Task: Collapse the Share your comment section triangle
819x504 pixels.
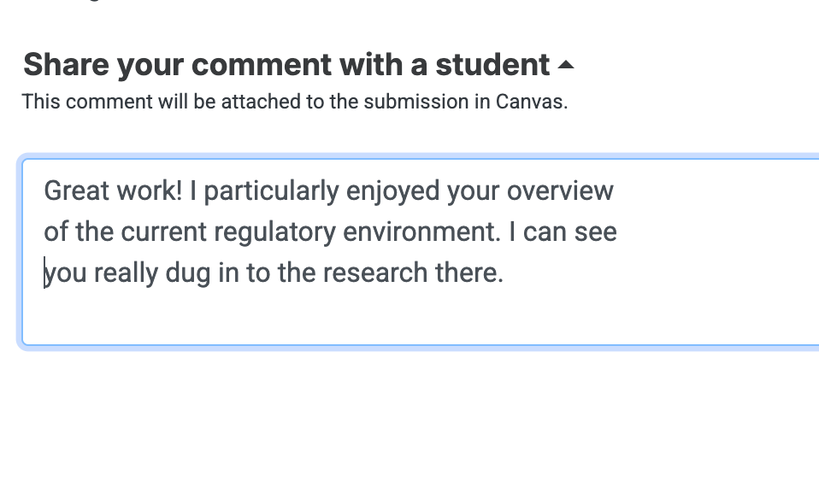Action: 566,65
